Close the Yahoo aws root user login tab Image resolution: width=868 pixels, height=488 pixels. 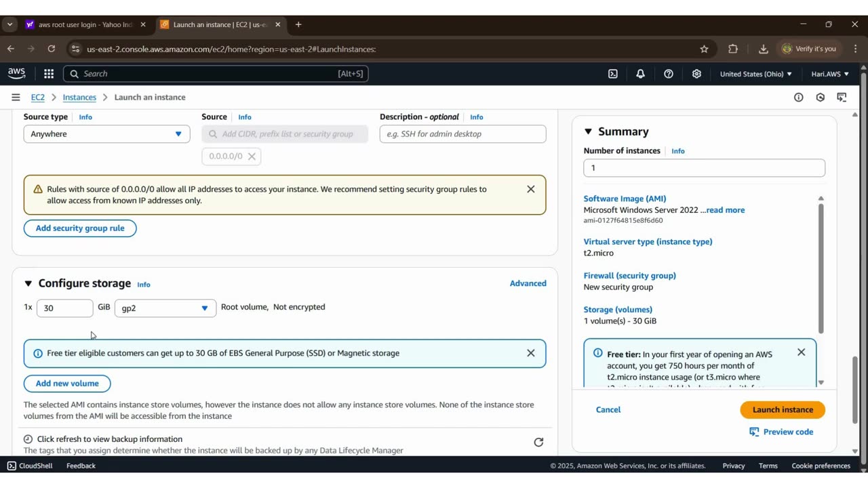143,24
